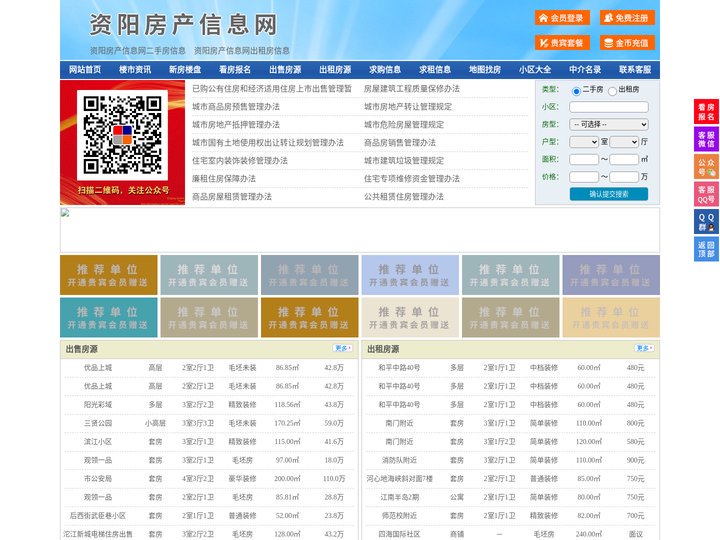Screen dimensions: 720x540
Task: Click the maximum 价格 input field
Action: [x=624, y=177]
